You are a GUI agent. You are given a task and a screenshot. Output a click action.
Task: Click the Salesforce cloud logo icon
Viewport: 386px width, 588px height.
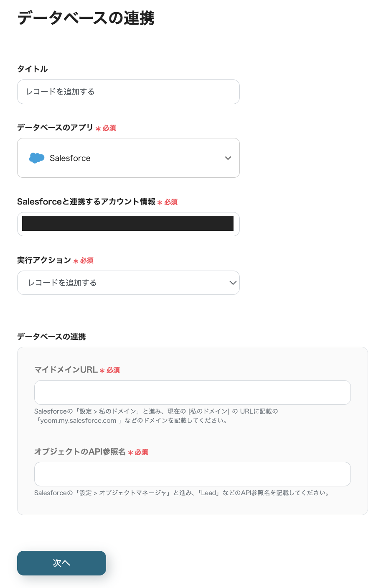pyautogui.click(x=37, y=158)
